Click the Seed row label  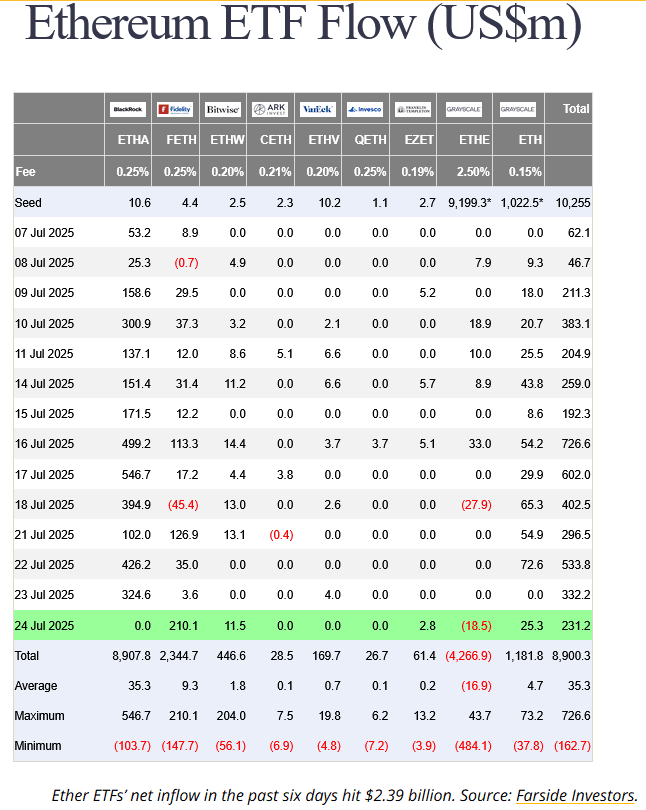coord(28,203)
